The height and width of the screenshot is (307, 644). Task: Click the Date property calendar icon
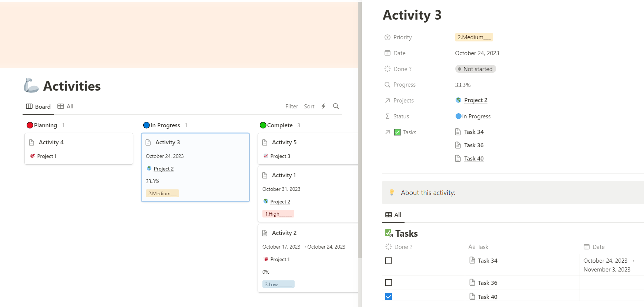point(388,53)
